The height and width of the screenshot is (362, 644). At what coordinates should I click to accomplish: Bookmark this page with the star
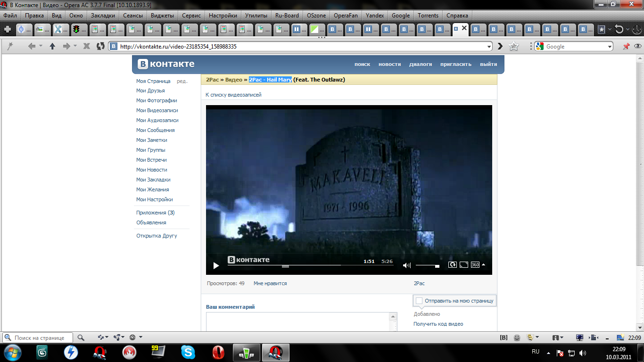tap(514, 46)
